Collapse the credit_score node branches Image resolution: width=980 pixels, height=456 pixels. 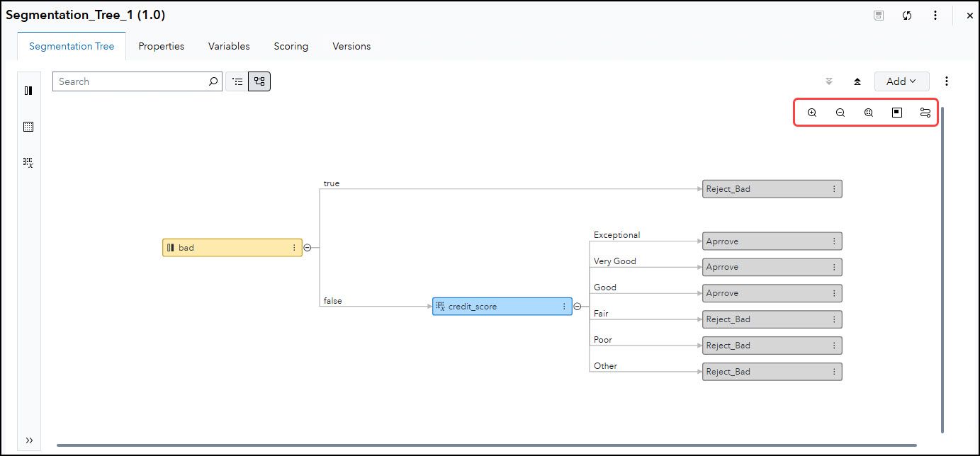pos(578,306)
